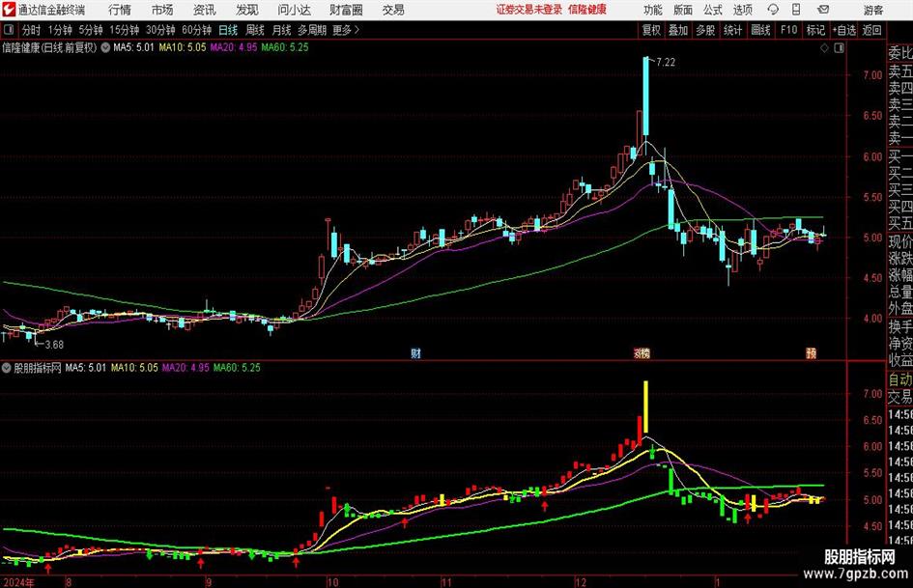Open the 多周期 view
This screenshot has height=588, width=913.
[312, 30]
